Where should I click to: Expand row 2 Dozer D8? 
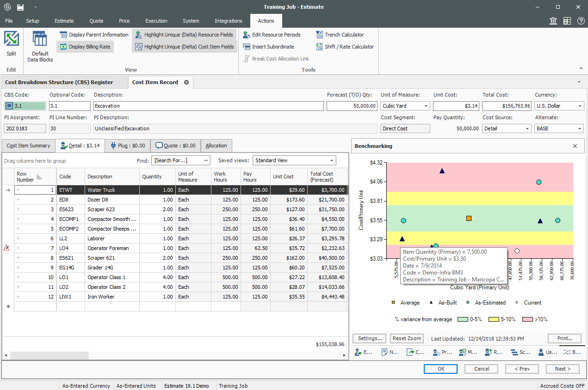[x=19, y=200]
